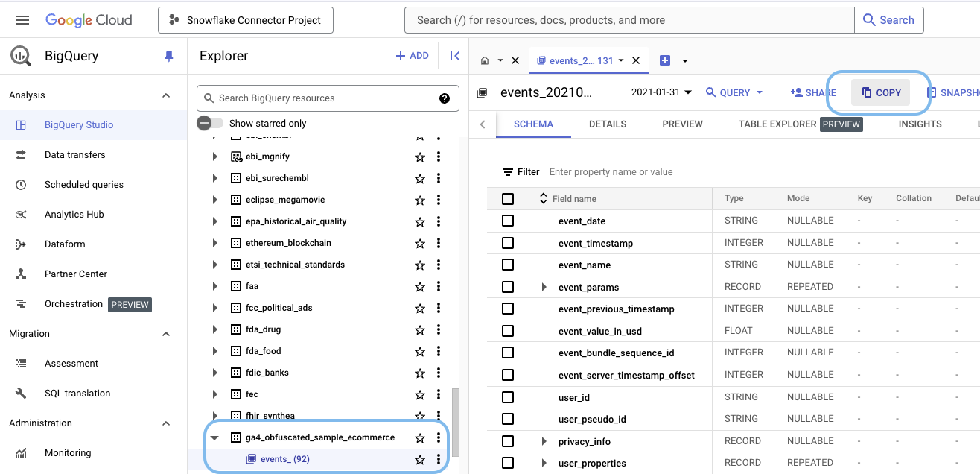This screenshot has height=474, width=980.
Task: Add a new tab with plus icon
Action: tap(665, 60)
